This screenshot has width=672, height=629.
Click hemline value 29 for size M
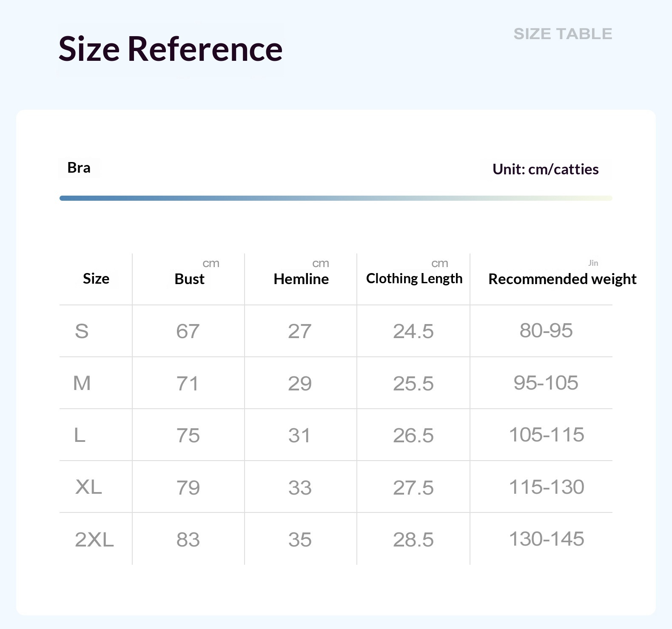point(300,384)
